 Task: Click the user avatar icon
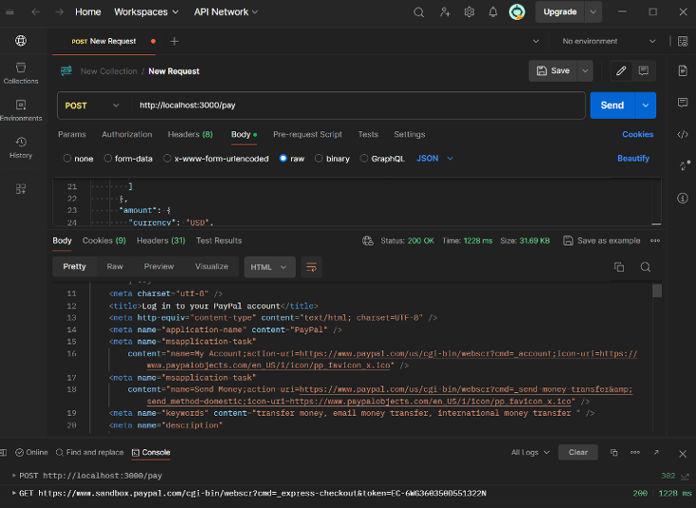[x=517, y=12]
